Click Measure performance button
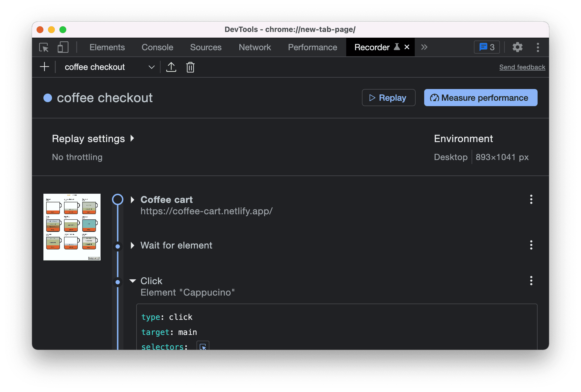Screen dimensions: 581x392 480,97
